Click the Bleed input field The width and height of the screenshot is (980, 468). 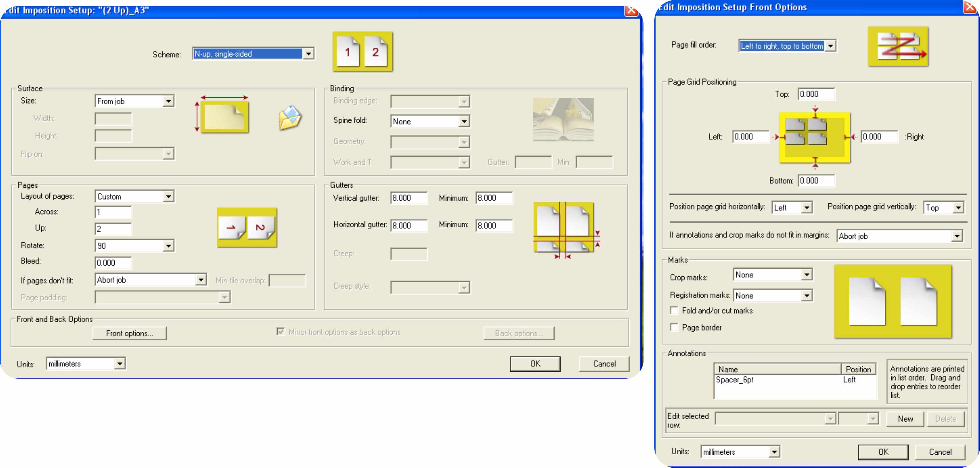click(x=113, y=263)
